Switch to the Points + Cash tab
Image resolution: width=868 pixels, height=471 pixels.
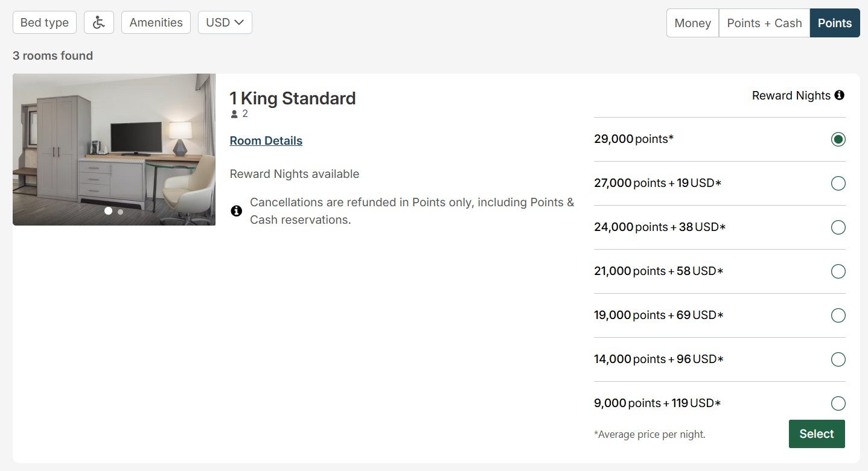point(764,22)
